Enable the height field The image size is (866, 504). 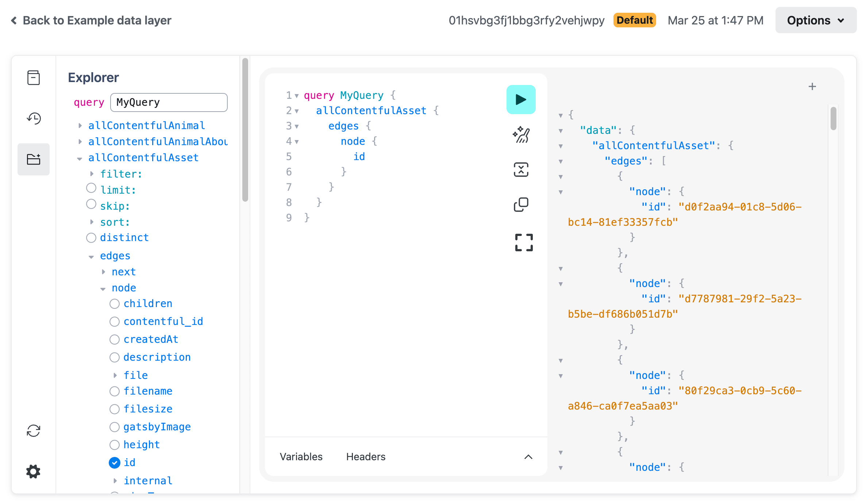(x=115, y=445)
